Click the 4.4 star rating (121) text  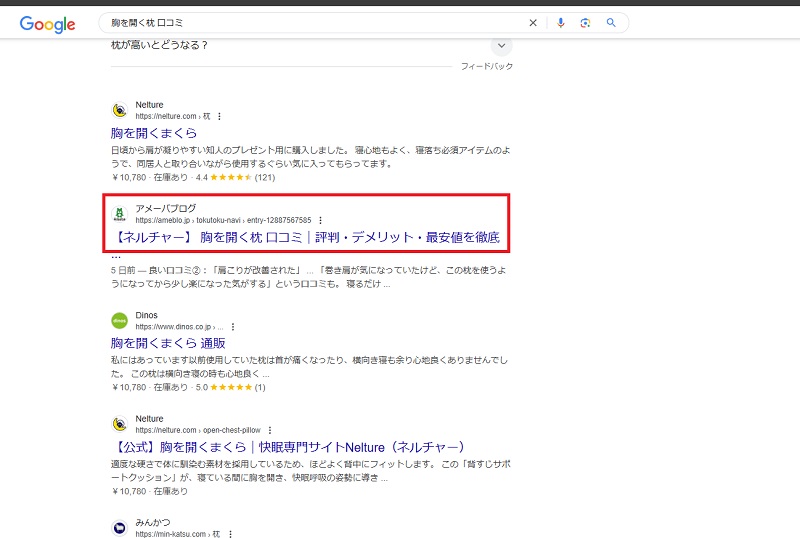235,178
